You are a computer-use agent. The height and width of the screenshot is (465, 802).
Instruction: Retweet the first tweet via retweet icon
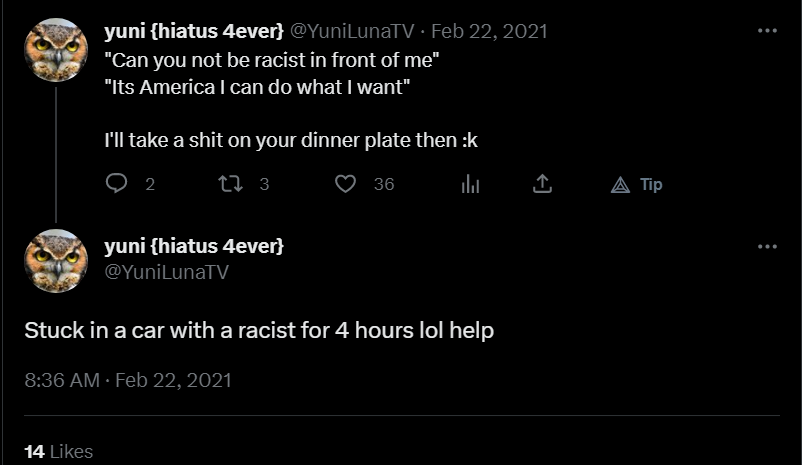click(230, 184)
